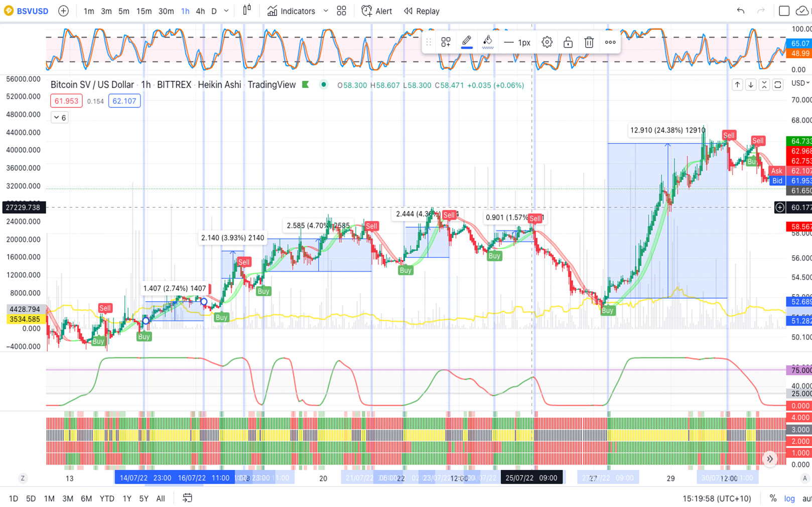
Task: Move pane down with the arrow icon
Action: click(x=751, y=85)
